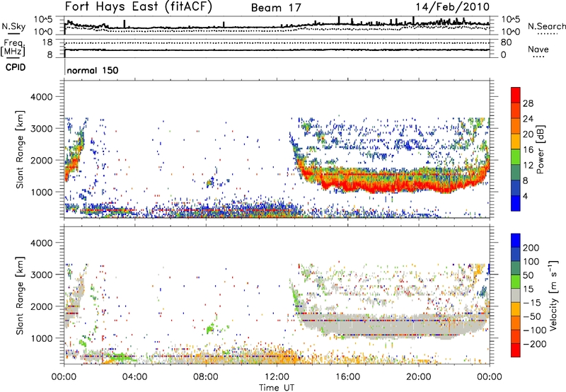Click the "Power [dB]" colorbar title

pyautogui.click(x=540, y=149)
